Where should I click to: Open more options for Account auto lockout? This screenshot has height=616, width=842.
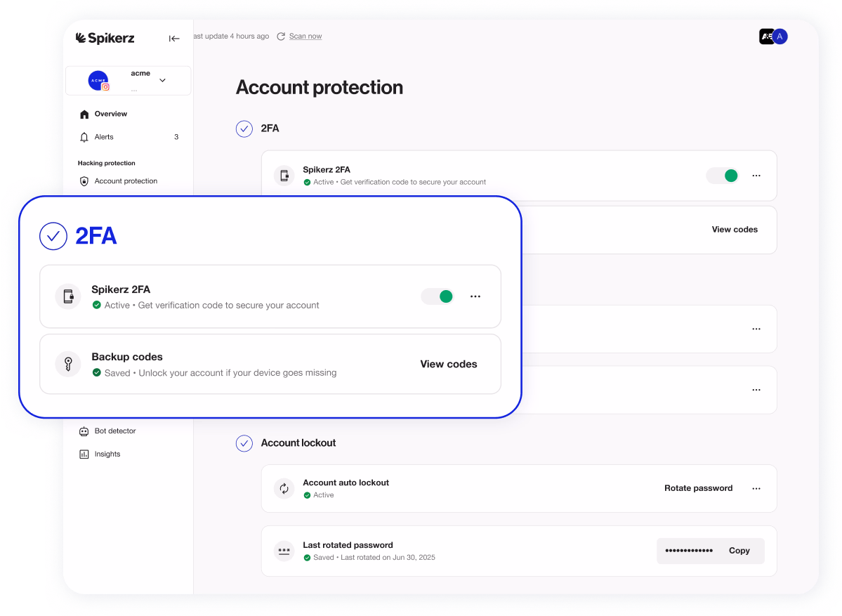click(756, 488)
